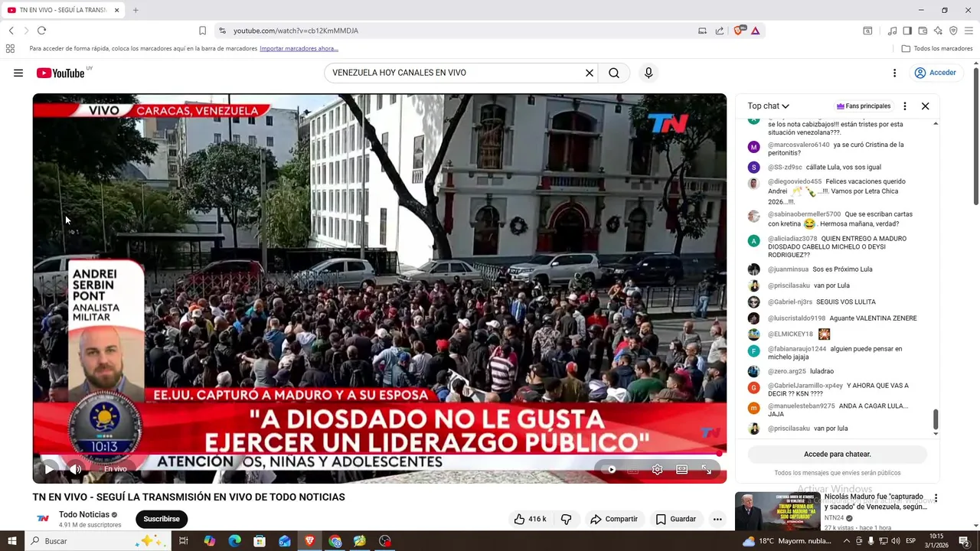Open 'Todos los marcadores' folder
This screenshot has height=551, width=980.
937,48
